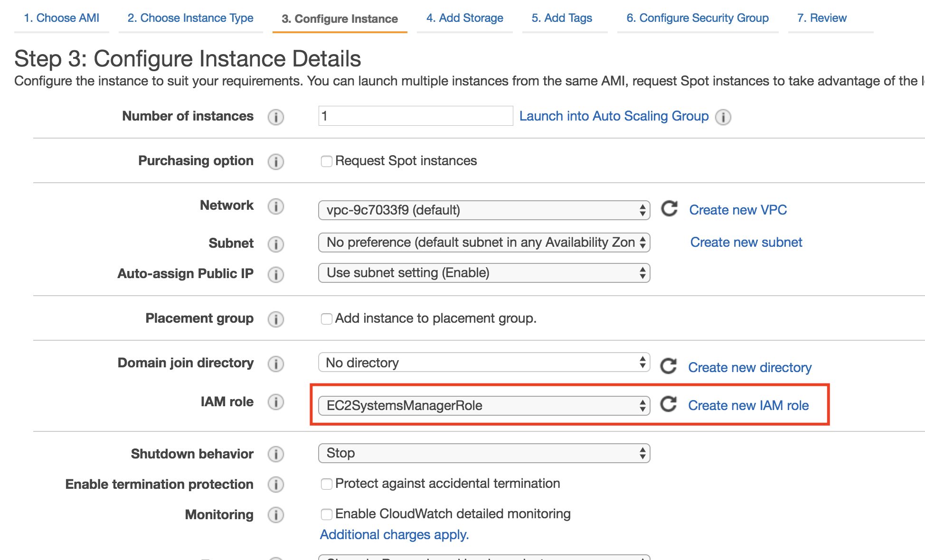
Task: Open info icon for Number of instances
Action: 276,117
